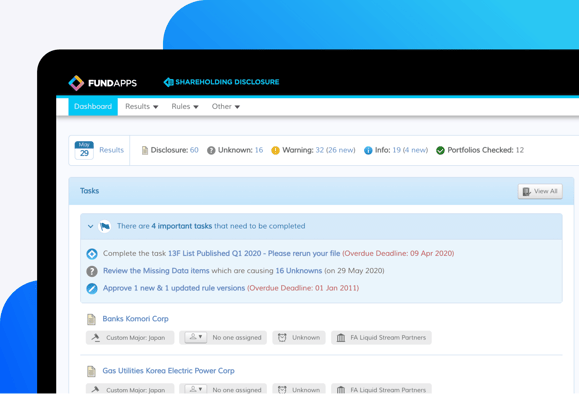Image resolution: width=579 pixels, height=394 pixels.
Task: Click the May 29 calendar icon
Action: tap(84, 150)
